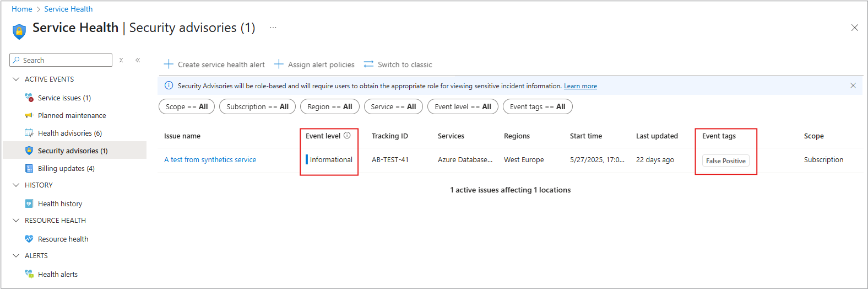Open Billing updates in the sidebar
Image resolution: width=868 pixels, height=289 pixels.
66,168
